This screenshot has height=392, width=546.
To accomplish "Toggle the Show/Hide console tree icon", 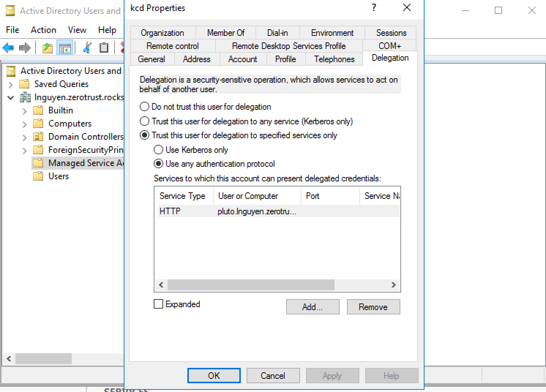I will coord(65,48).
